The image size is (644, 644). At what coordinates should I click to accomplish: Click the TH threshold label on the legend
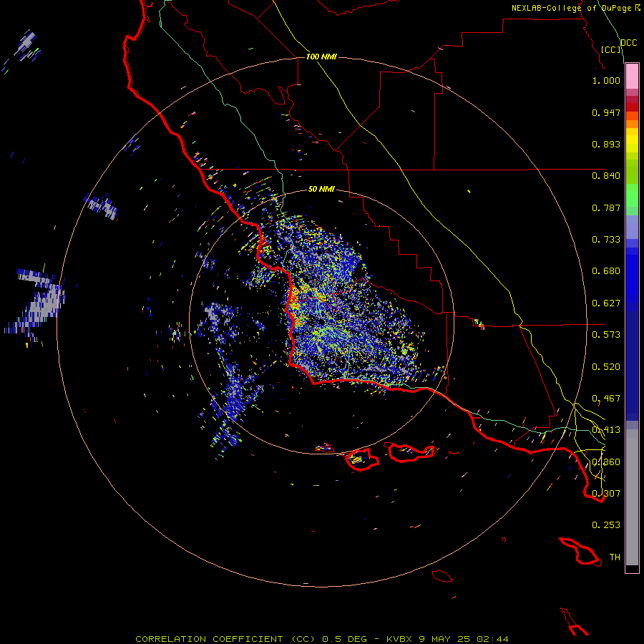(615, 557)
